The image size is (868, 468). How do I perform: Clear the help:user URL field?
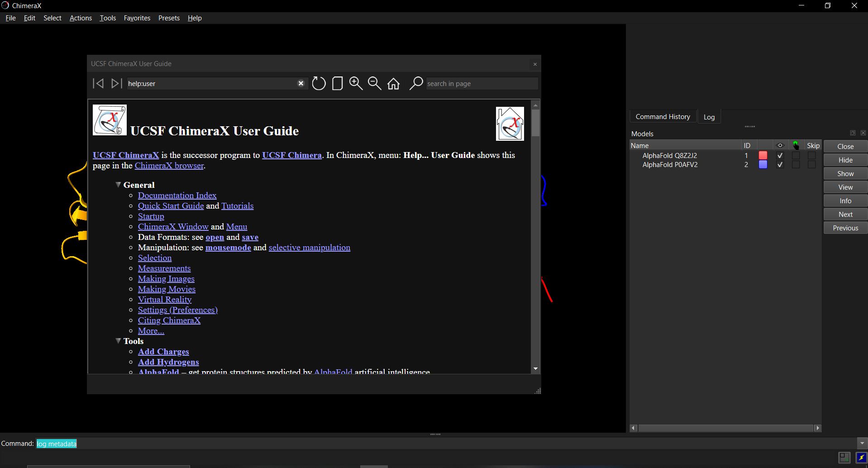coord(300,83)
